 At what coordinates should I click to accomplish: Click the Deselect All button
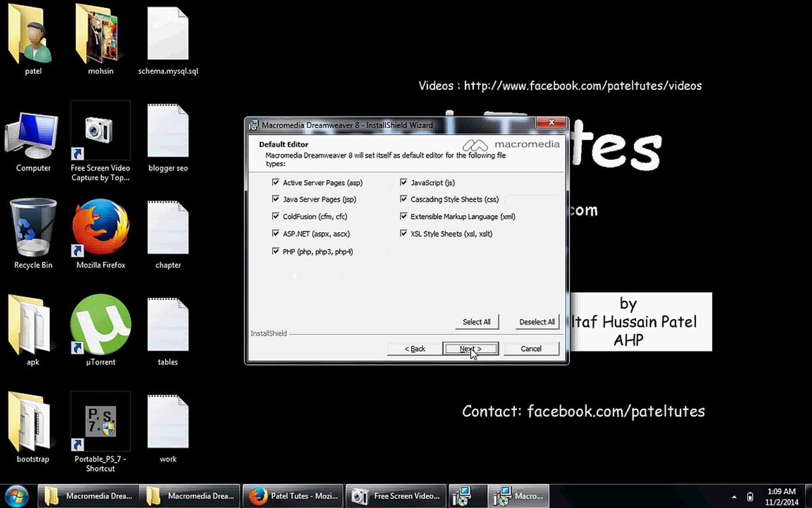pos(537,322)
